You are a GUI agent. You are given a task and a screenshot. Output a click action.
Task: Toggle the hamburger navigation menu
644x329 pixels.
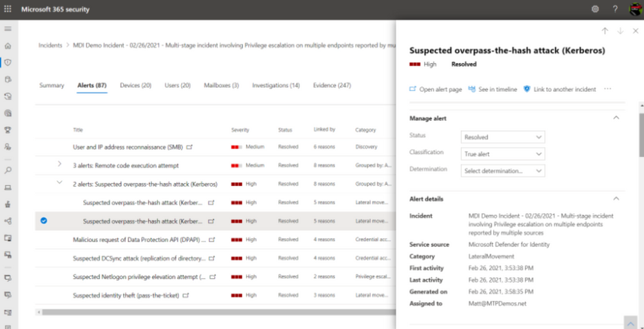(x=8, y=29)
